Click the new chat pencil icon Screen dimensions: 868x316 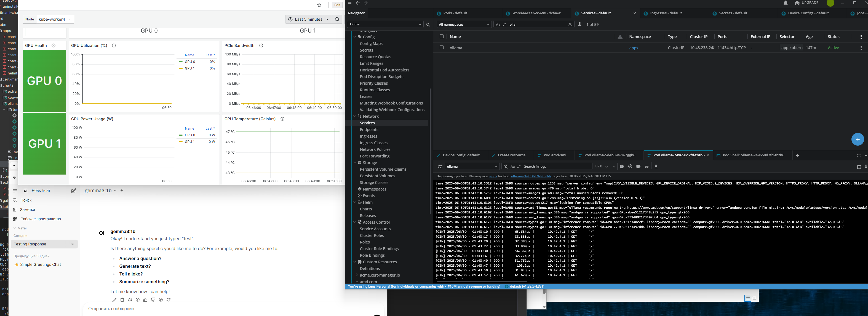[73, 191]
